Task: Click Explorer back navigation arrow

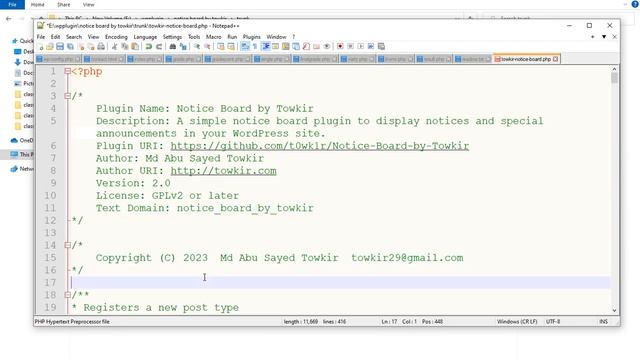Action: point(9,18)
